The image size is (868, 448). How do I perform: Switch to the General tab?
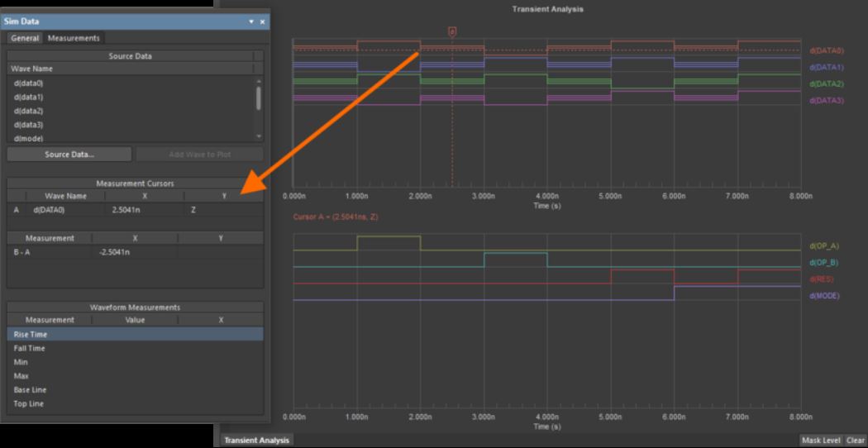tap(25, 38)
